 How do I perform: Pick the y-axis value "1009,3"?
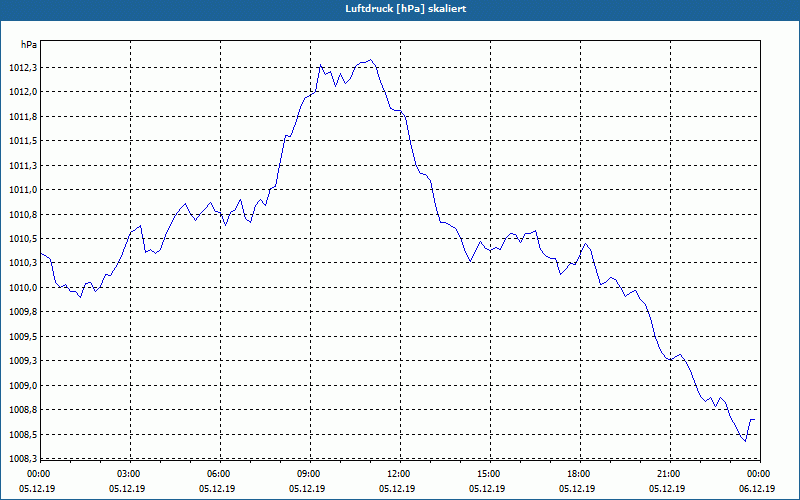pyautogui.click(x=23, y=361)
